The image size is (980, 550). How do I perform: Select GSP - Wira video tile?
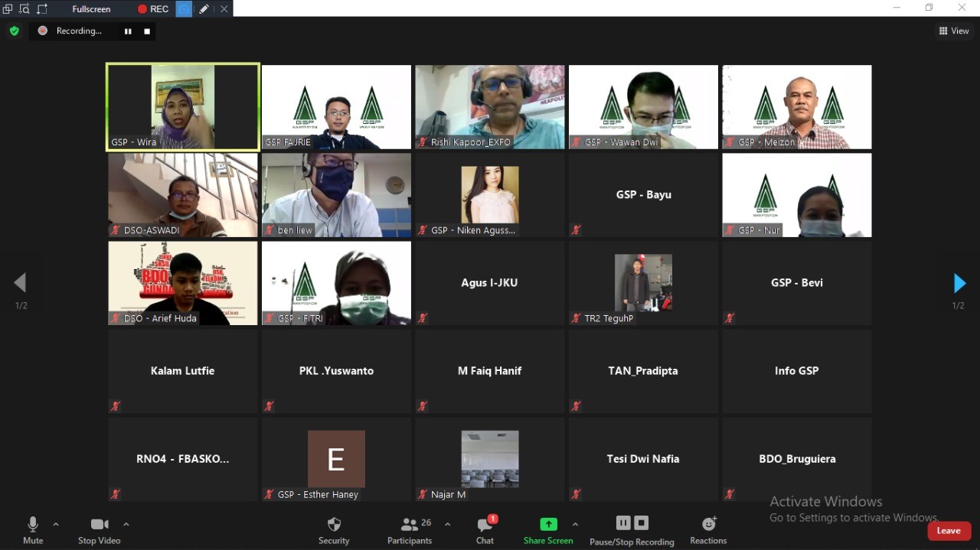click(183, 107)
